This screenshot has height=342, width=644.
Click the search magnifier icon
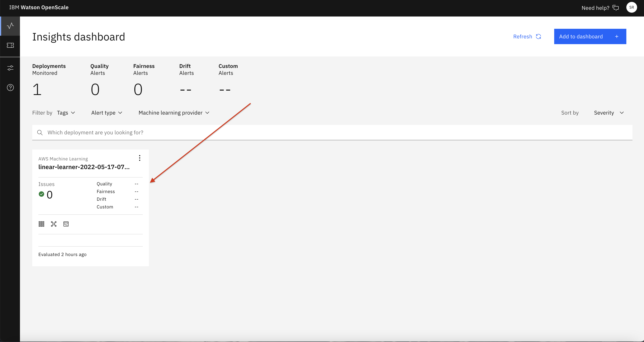click(x=40, y=132)
